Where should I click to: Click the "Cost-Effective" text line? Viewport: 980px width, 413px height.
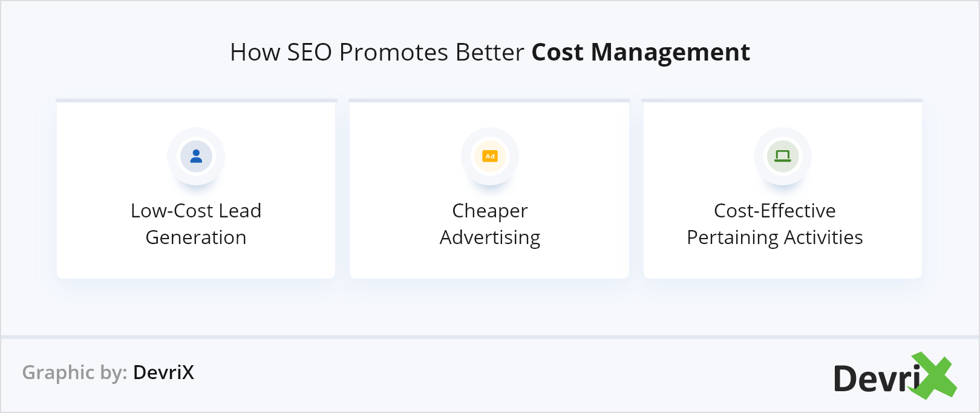(x=775, y=211)
